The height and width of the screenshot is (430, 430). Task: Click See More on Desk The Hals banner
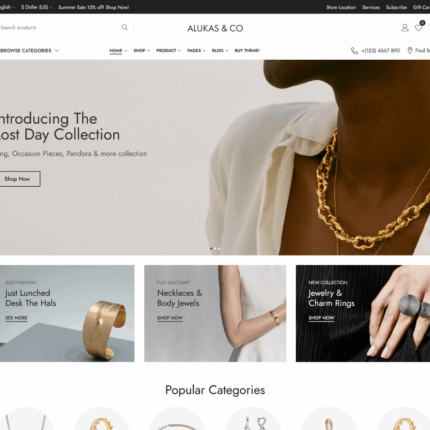[16, 318]
